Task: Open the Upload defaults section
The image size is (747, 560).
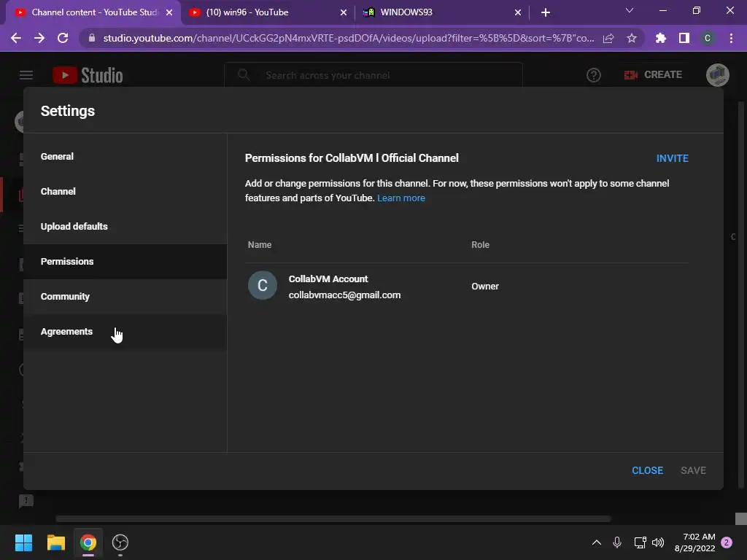Action: pyautogui.click(x=125, y=226)
